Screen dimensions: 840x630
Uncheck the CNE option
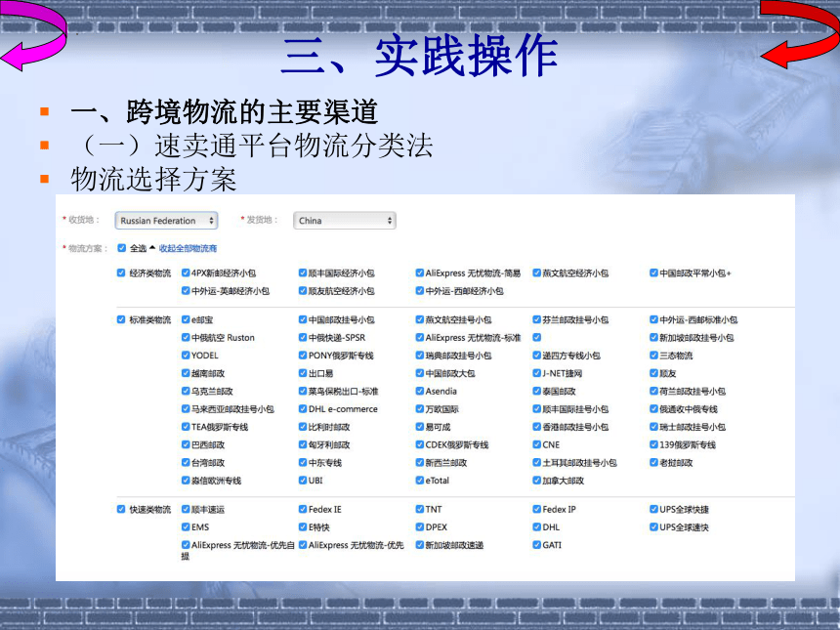click(537, 444)
